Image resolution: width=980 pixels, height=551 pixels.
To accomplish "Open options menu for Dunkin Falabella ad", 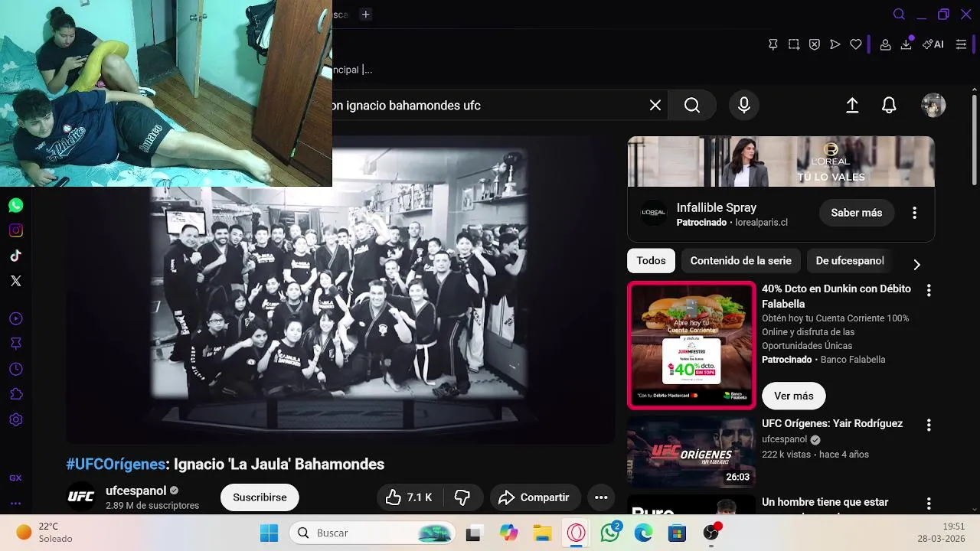I will pos(929,291).
